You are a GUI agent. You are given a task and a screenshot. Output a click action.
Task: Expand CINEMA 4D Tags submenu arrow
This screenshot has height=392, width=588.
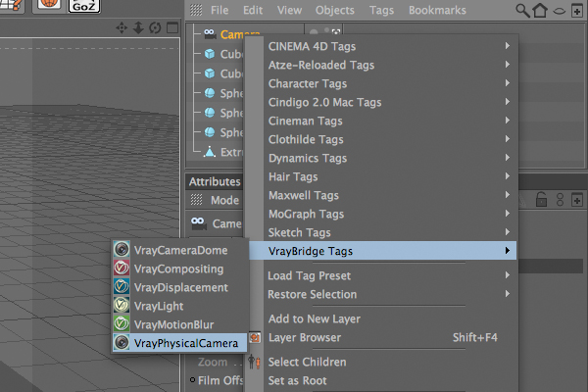click(507, 46)
